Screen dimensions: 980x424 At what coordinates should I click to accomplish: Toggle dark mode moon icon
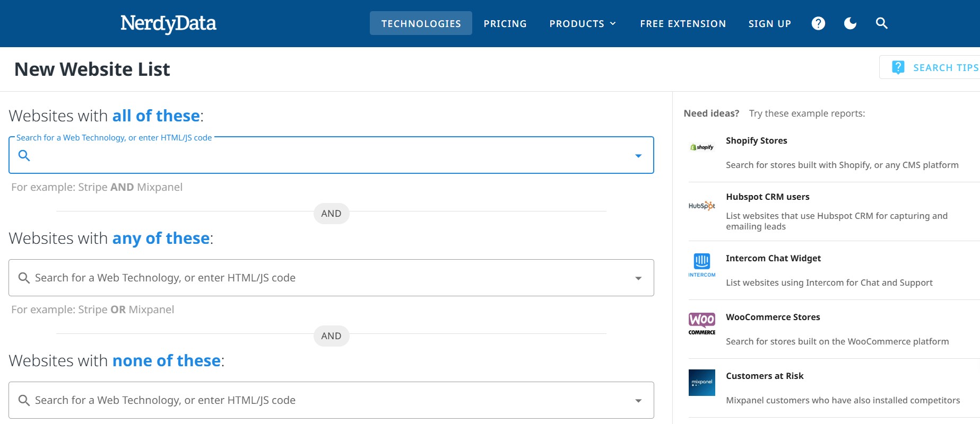(850, 23)
